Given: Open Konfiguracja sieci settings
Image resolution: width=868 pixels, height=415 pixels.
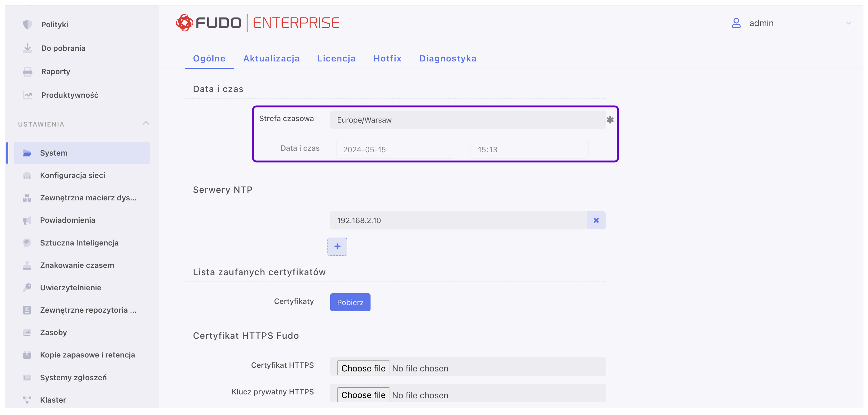Looking at the screenshot, I should (x=72, y=175).
